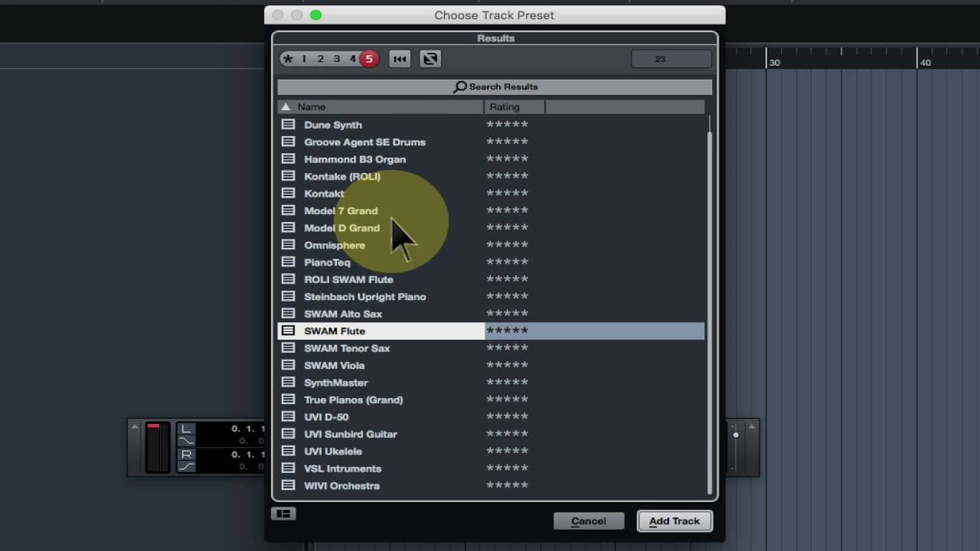Choose the ROLI SWAM Flute preset
Screen dimensions: 980x551
coord(348,279)
